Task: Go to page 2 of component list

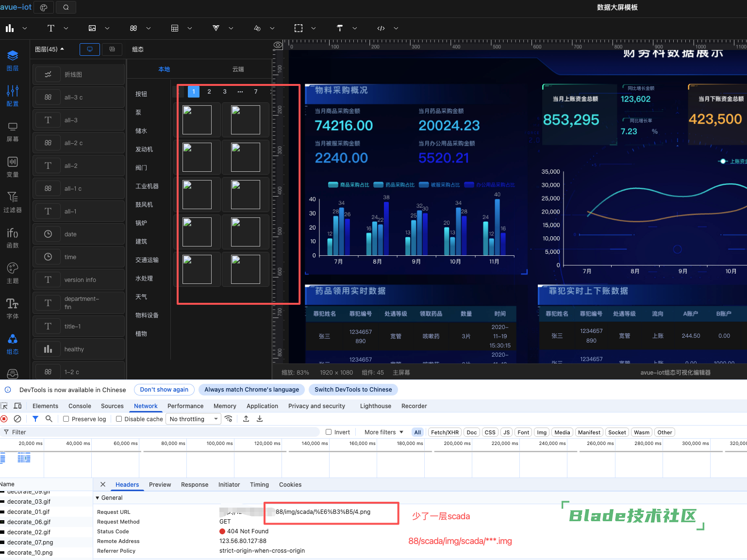Action: click(209, 92)
